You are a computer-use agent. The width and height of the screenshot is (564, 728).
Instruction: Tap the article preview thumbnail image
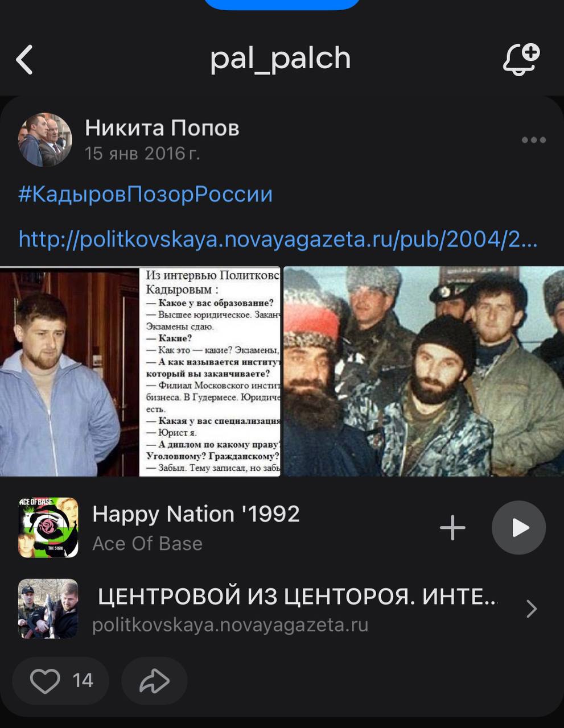tap(48, 609)
